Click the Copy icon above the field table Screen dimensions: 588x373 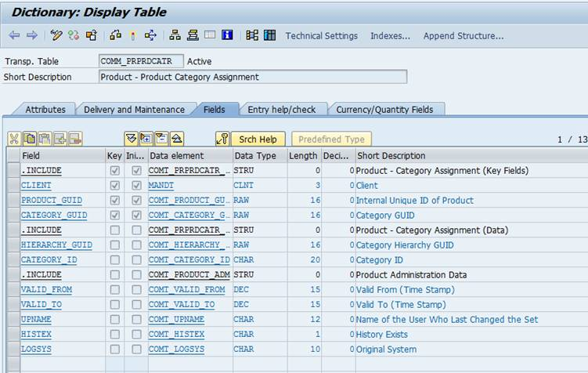coord(30,139)
